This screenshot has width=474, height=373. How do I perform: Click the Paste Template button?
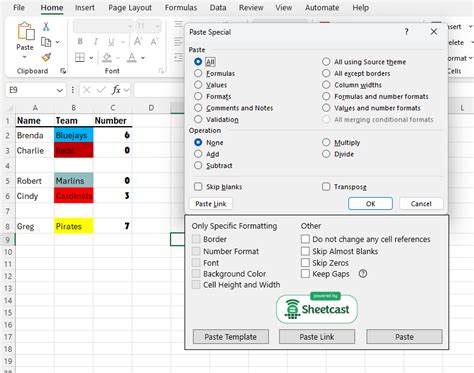(x=231, y=337)
